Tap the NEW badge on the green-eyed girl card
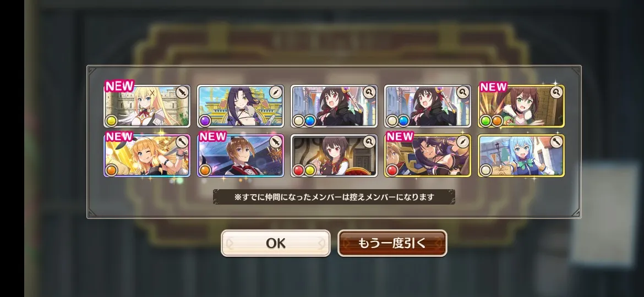This screenshot has width=644, height=297. click(x=494, y=87)
